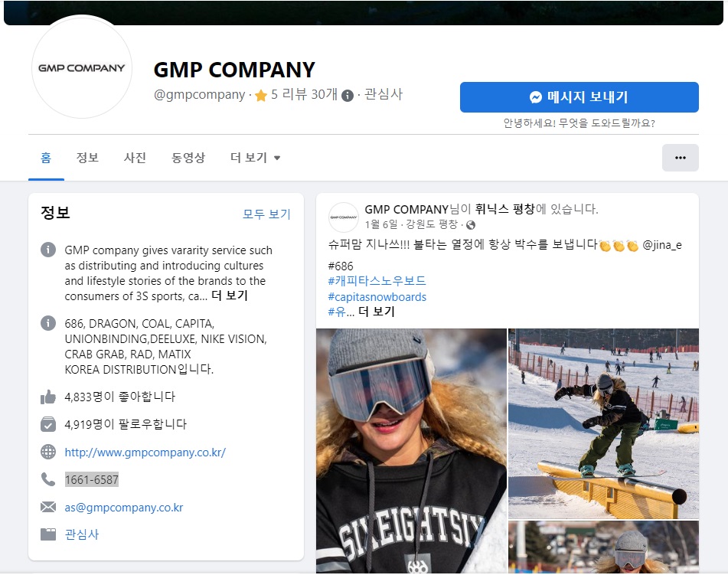Image resolution: width=728 pixels, height=575 pixels.
Task: Open the three-dots more options button
Action: pos(680,158)
